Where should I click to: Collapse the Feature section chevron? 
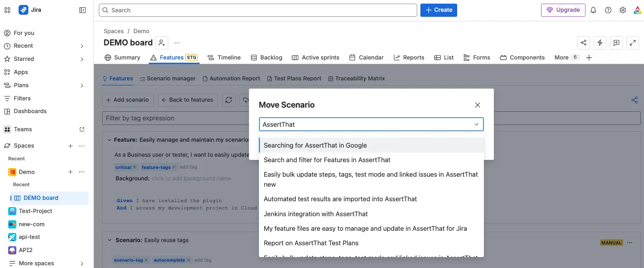click(109, 140)
